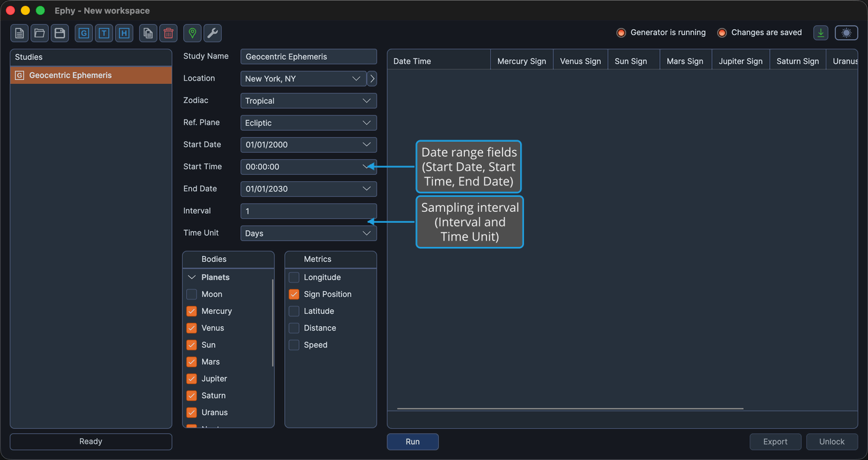The width and height of the screenshot is (868, 460).
Task: Click the Ready status bar
Action: click(91, 442)
